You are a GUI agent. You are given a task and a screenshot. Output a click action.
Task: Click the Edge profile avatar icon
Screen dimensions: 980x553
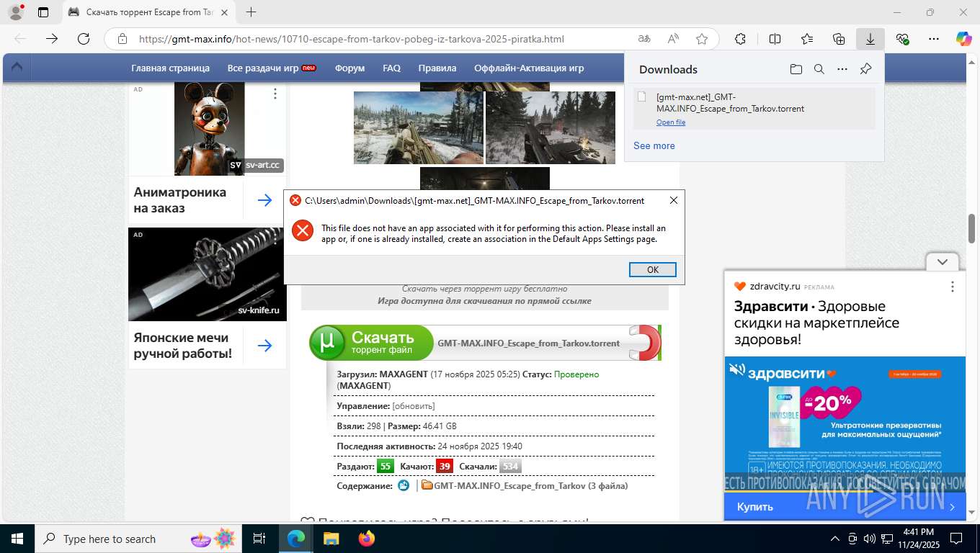tap(15, 12)
